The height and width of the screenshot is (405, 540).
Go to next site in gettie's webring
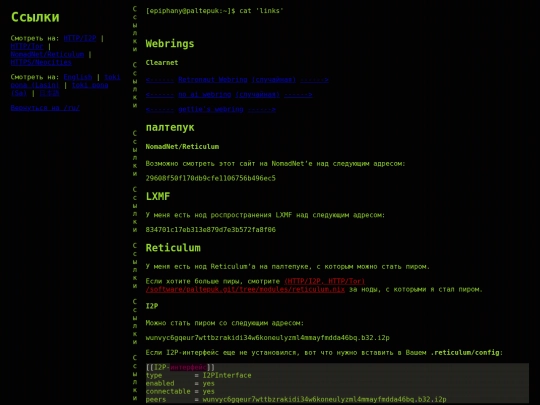262,110
